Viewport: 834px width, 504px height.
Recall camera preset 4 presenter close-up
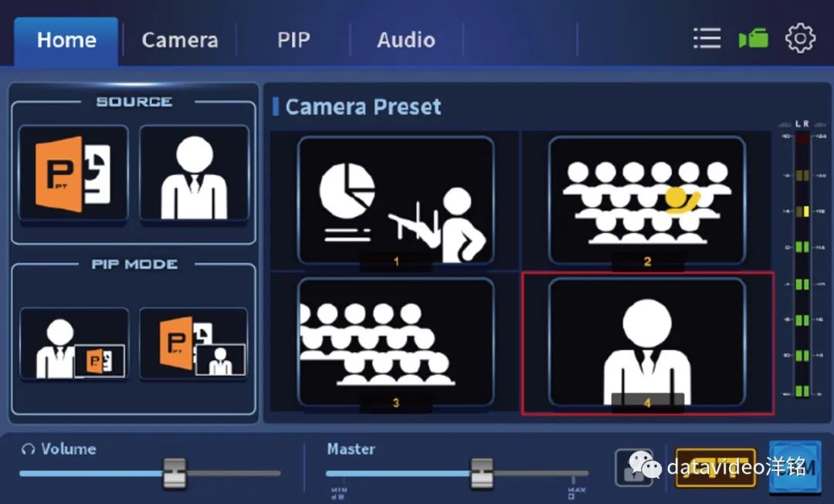coord(646,341)
